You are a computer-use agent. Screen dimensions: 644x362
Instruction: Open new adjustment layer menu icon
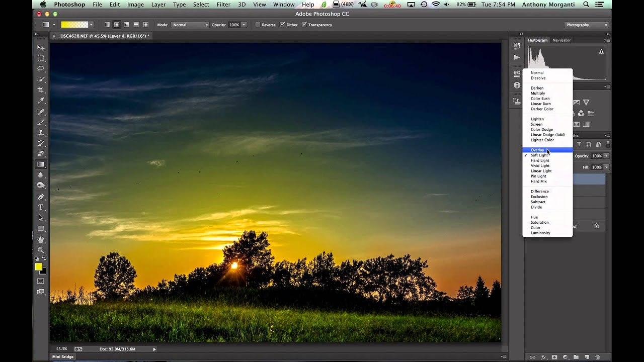click(565, 357)
